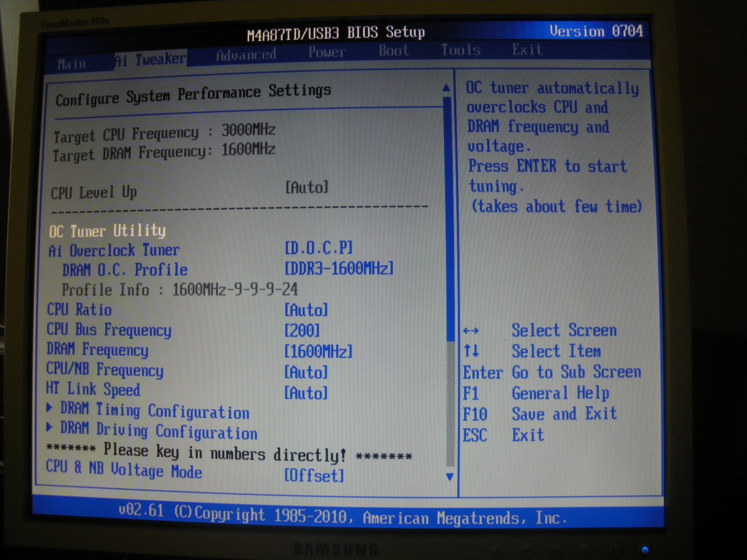
Task: Launch the OC Tuner Utility
Action: click(107, 231)
